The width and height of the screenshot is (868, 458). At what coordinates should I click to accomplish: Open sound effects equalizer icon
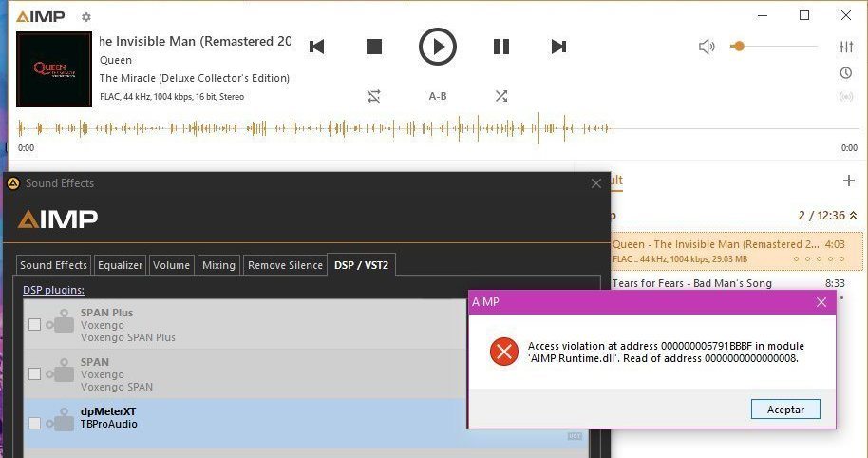click(846, 47)
